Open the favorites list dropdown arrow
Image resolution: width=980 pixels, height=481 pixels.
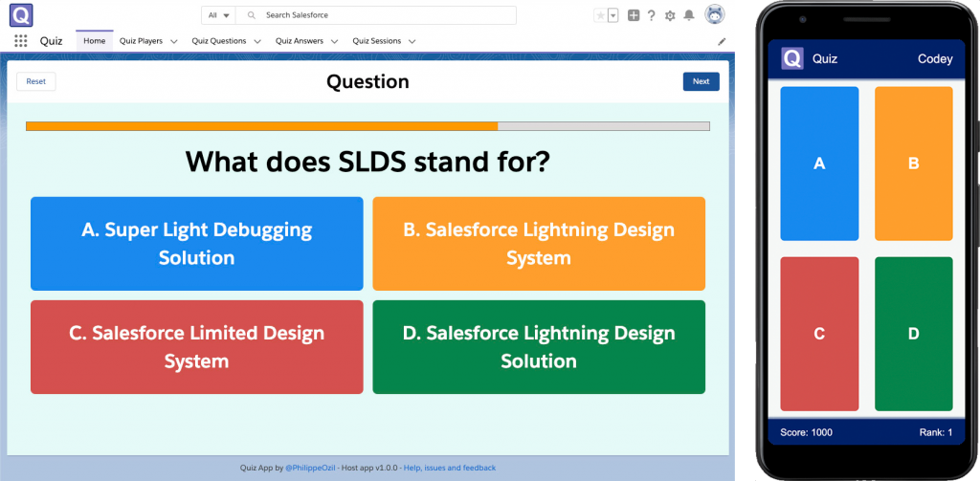(x=613, y=15)
